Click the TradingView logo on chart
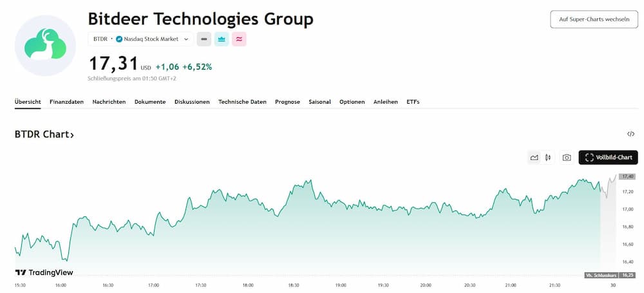Screen dimensions: 644x293 (x=44, y=272)
